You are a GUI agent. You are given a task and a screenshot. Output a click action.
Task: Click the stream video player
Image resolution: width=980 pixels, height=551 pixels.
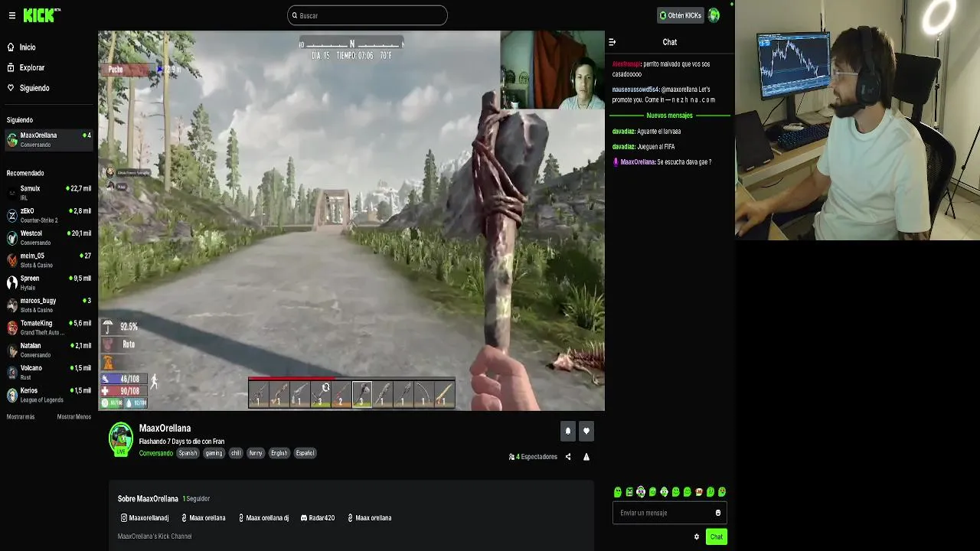(351, 220)
